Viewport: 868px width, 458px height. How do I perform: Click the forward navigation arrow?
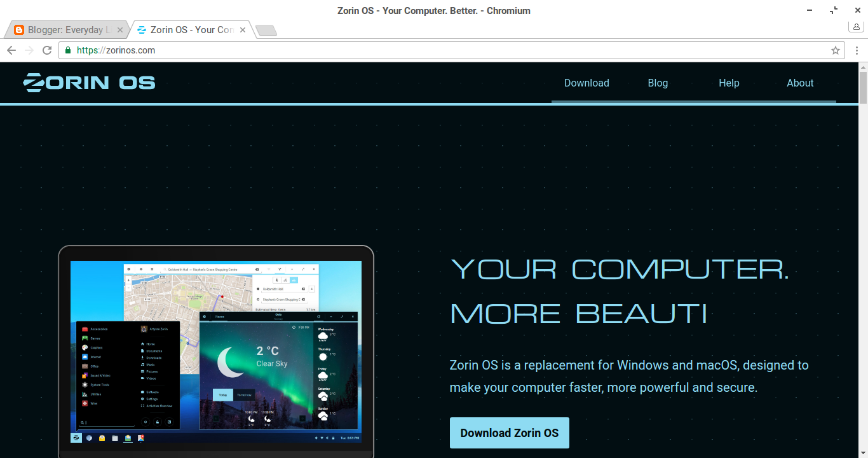(29, 50)
